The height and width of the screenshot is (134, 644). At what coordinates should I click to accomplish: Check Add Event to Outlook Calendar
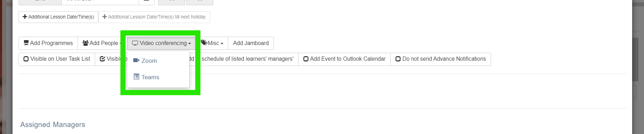[x=344, y=59]
